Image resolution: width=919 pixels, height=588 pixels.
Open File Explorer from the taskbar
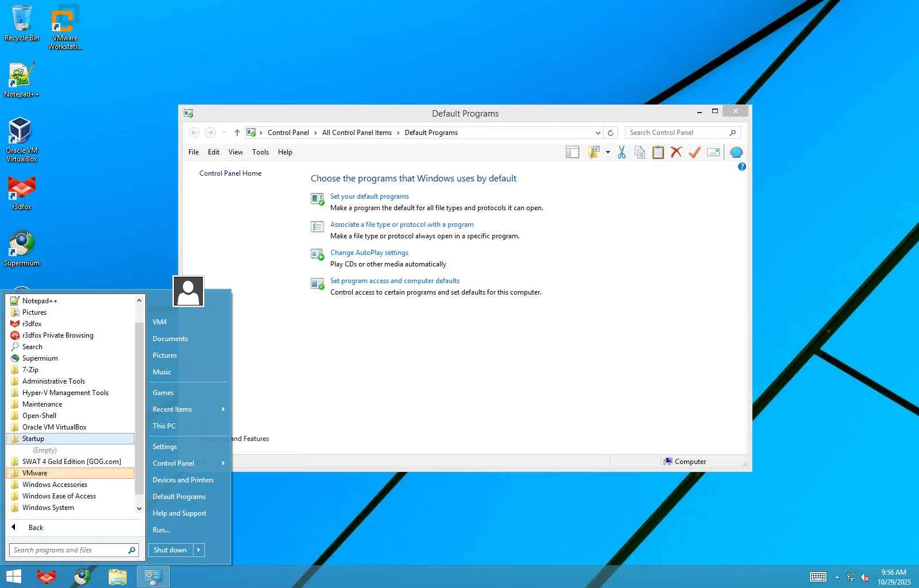117,577
